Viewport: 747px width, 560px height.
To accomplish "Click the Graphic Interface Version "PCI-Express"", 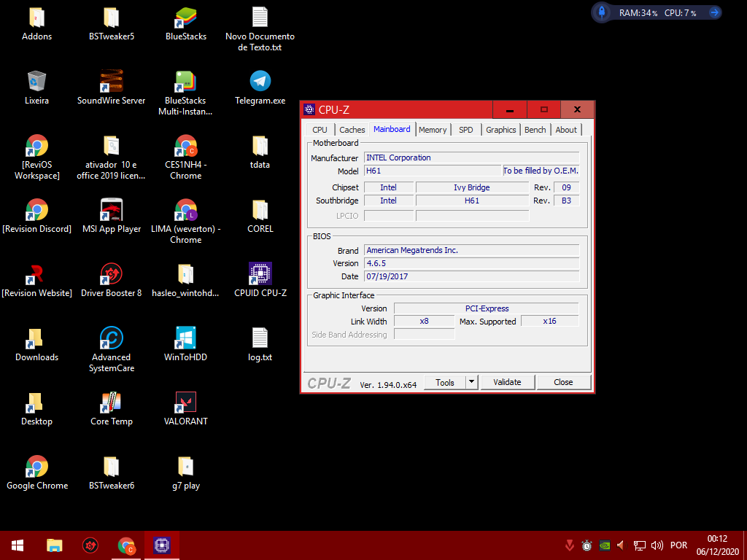I will 487,308.
